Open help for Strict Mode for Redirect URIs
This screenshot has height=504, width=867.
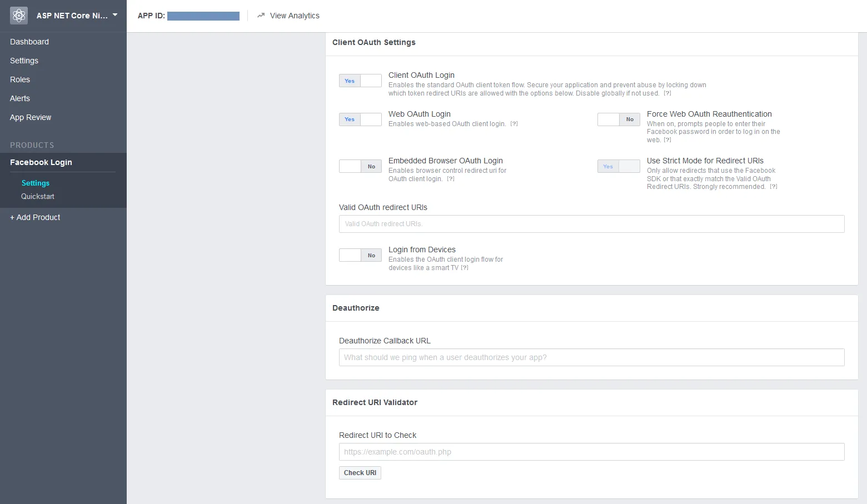pyautogui.click(x=774, y=187)
